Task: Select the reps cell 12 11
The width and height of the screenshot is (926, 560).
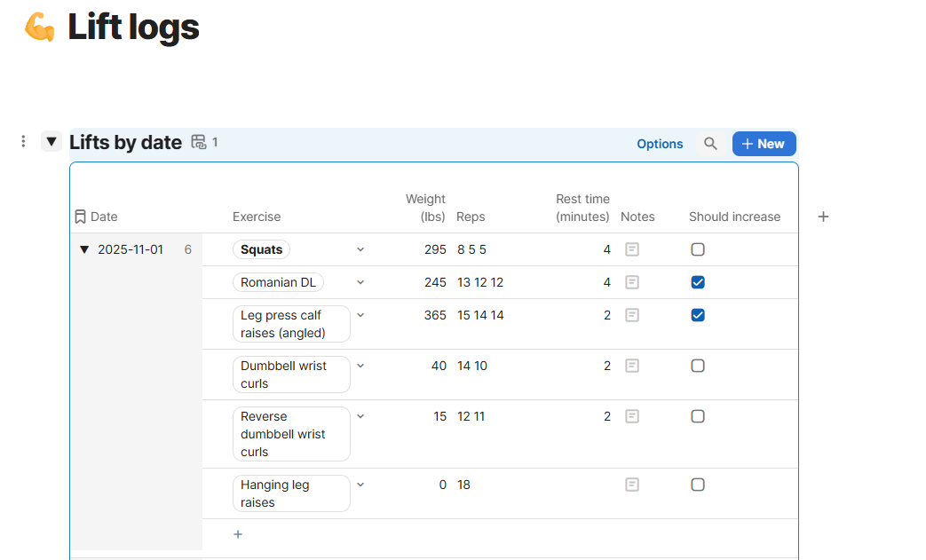Action: [471, 416]
